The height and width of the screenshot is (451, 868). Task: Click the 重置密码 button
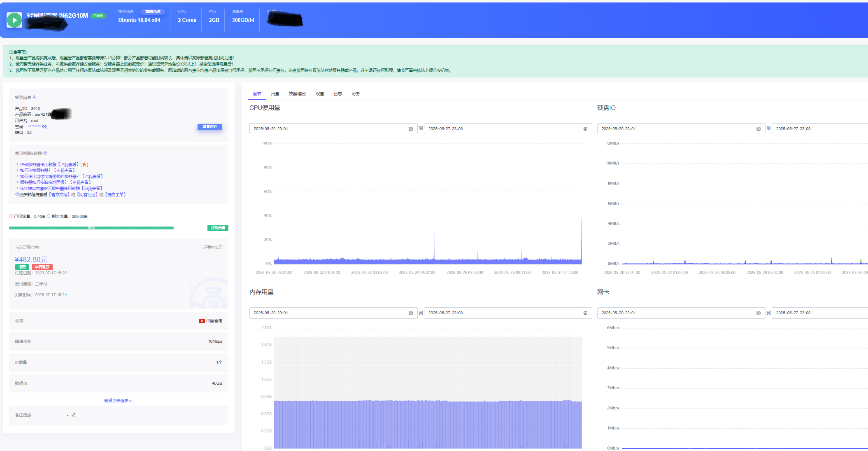[x=210, y=127]
